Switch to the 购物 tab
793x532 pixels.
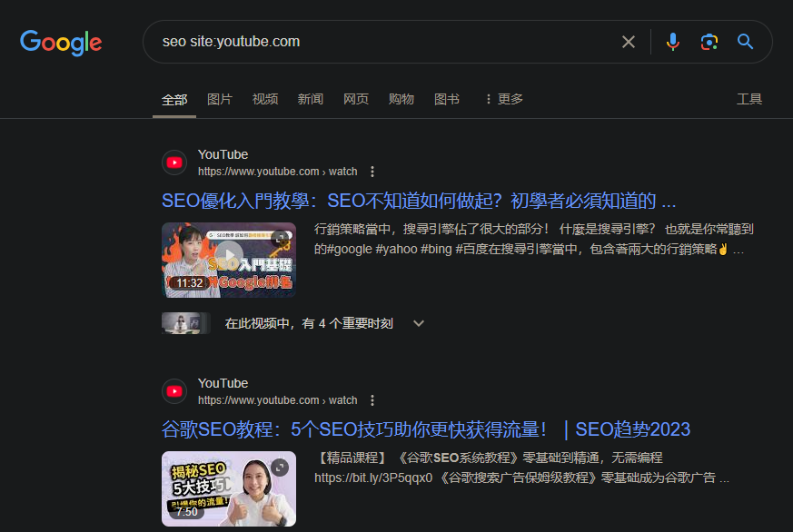click(x=401, y=99)
